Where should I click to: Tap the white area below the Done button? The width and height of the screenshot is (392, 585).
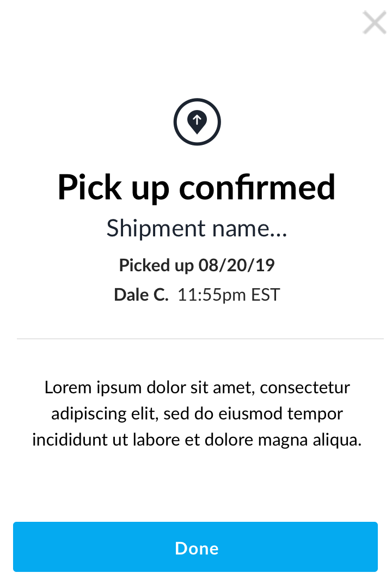197,578
